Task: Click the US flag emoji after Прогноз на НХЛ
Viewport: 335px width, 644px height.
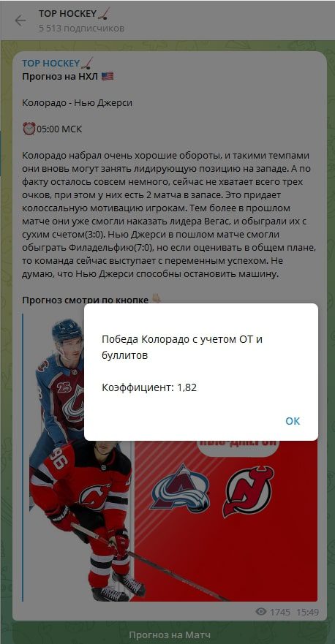Action: pyautogui.click(x=108, y=77)
